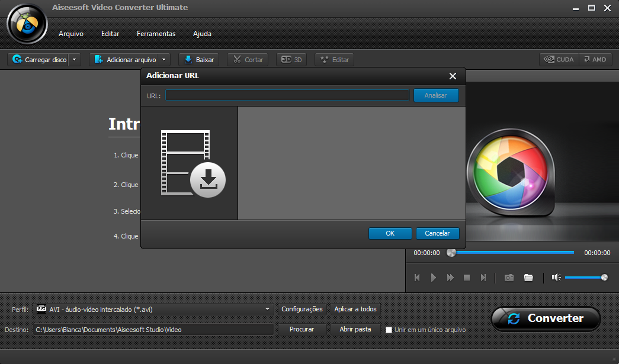Viewport: 619px width, 364px height.
Task: Click the fast forward button
Action: click(450, 278)
